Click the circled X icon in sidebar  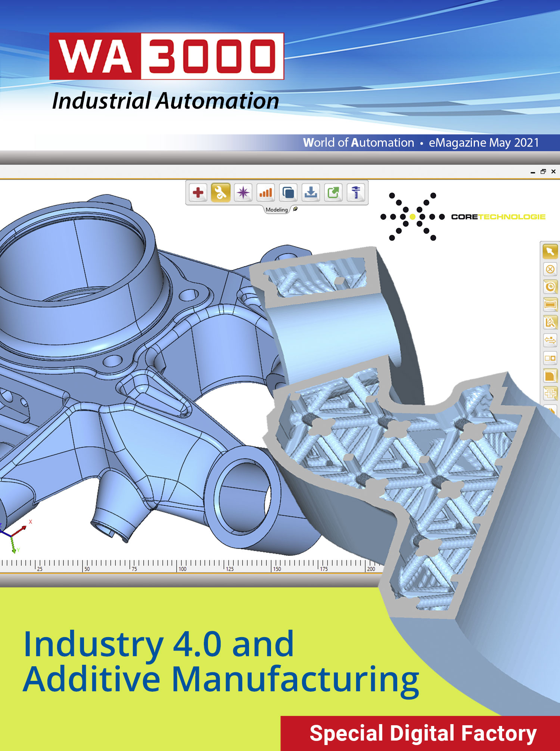(550, 269)
